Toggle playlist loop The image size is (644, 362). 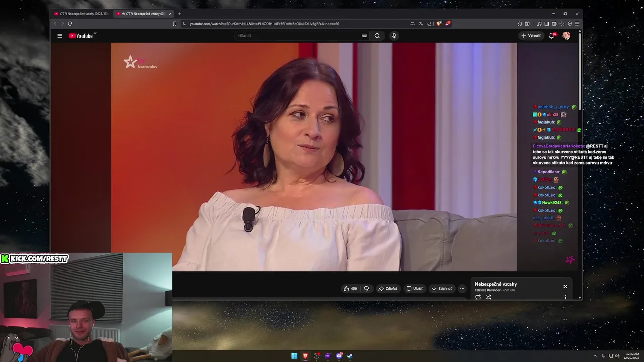(478, 297)
